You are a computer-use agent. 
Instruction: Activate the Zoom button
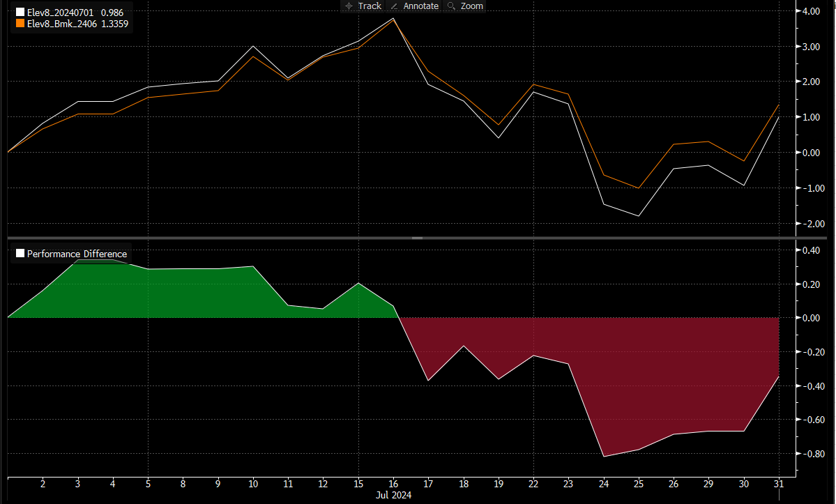click(x=465, y=6)
